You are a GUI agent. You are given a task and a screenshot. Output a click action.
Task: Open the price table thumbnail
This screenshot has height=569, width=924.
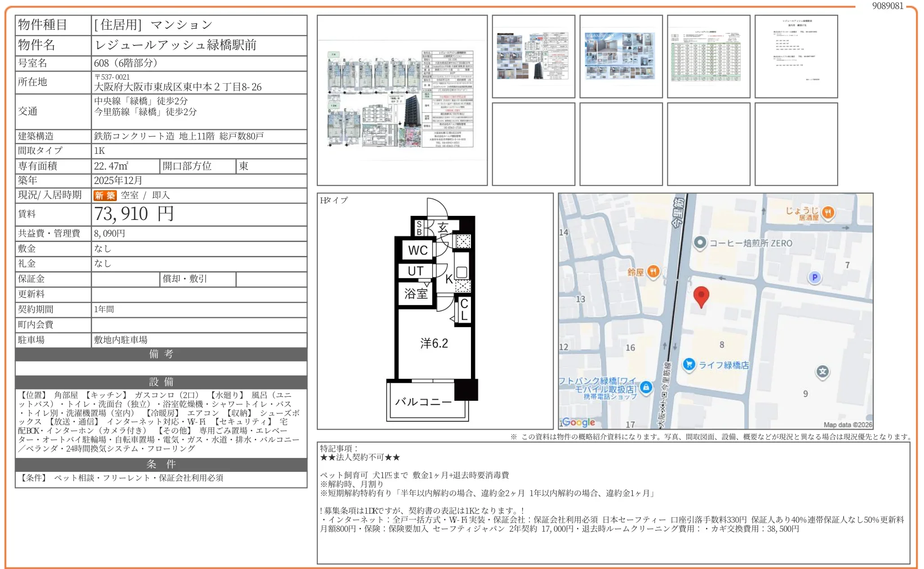pyautogui.click(x=708, y=56)
